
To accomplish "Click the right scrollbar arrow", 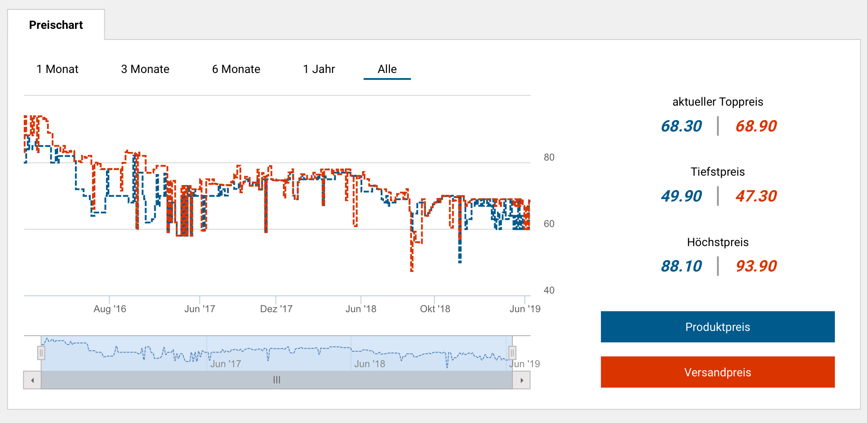I will 522,380.
